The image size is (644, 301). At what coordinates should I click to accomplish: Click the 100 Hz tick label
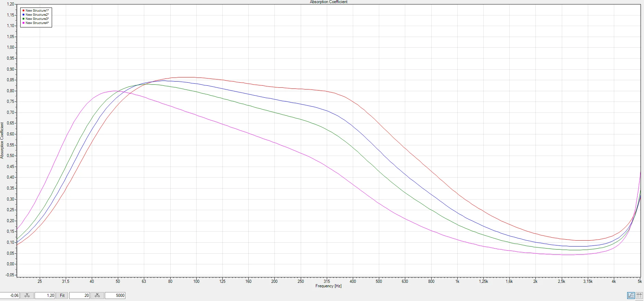click(196, 281)
